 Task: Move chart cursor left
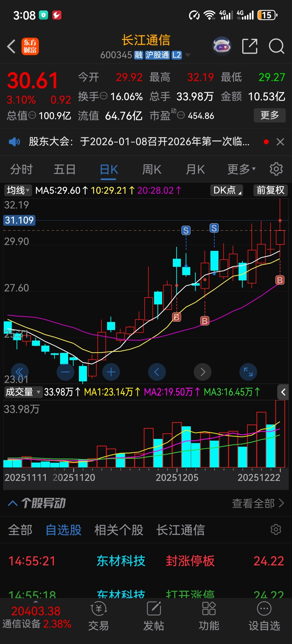pyautogui.click(x=157, y=372)
